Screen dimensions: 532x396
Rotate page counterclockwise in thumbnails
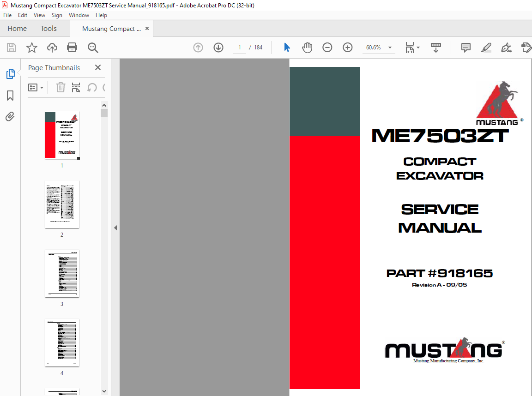click(x=92, y=88)
